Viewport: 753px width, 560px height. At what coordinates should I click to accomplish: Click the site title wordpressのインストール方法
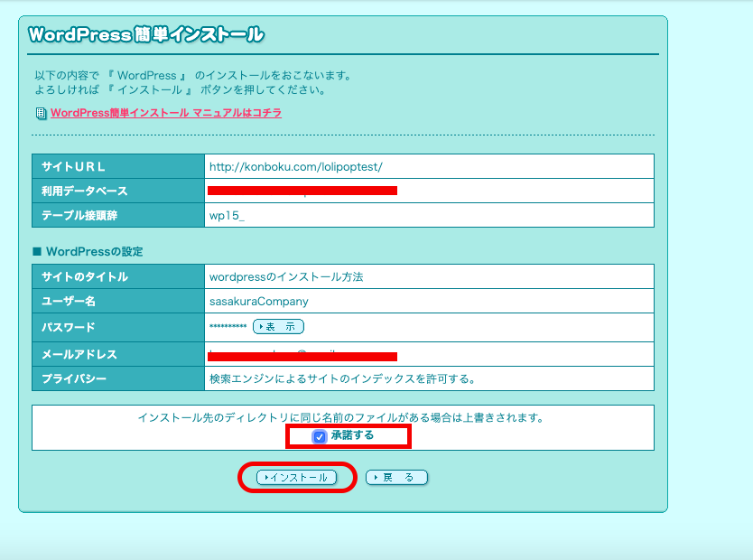point(286,276)
